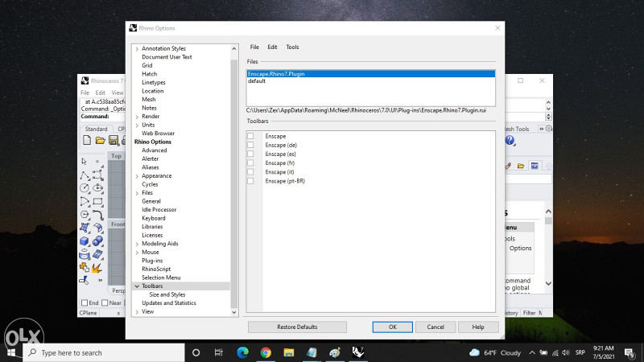Image resolution: width=644 pixels, height=362 pixels.
Task: Click the Help button in dialog
Action: [x=478, y=327]
